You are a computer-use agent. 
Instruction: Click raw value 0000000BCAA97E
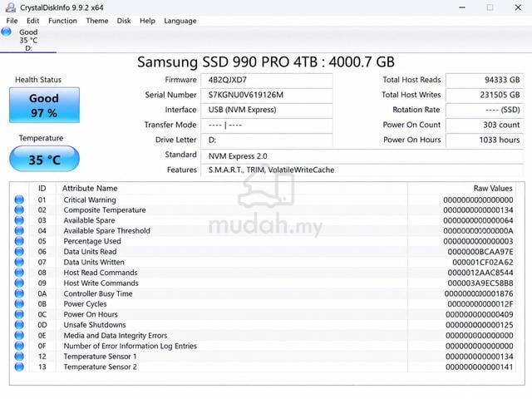click(480, 252)
